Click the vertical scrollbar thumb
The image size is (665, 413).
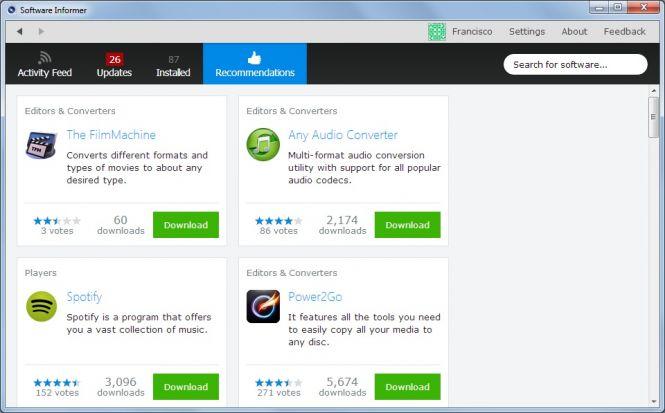pos(653,117)
